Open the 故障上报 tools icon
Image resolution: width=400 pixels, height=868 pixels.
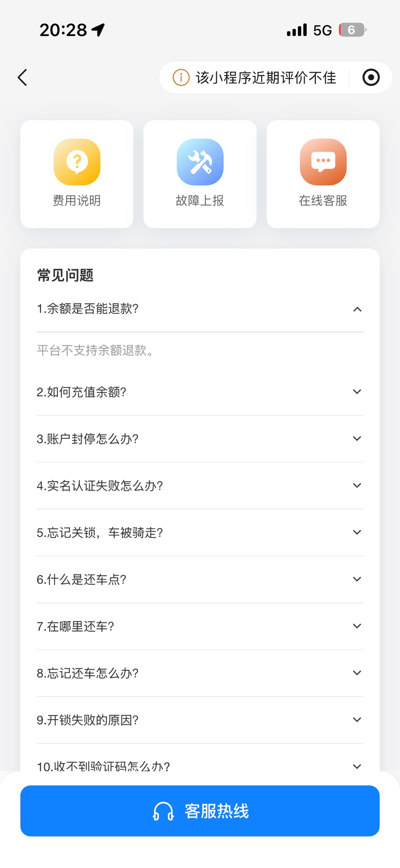pos(200,162)
